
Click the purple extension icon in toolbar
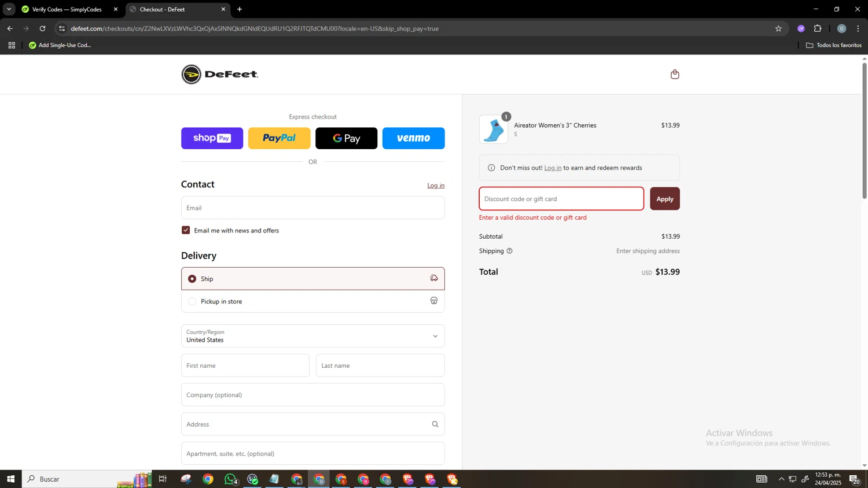(x=801, y=28)
